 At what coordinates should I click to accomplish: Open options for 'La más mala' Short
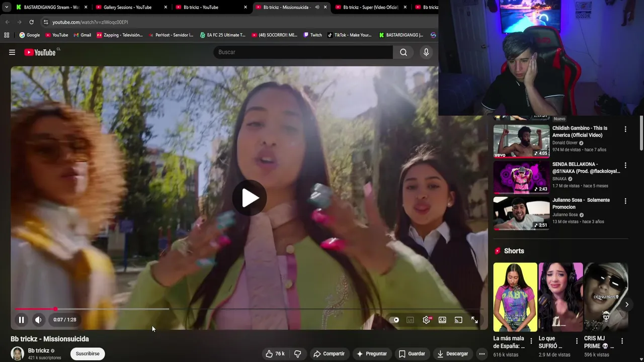[531, 341]
